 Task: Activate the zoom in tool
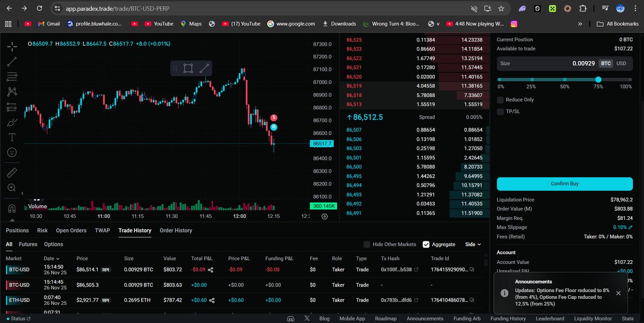[x=12, y=188]
